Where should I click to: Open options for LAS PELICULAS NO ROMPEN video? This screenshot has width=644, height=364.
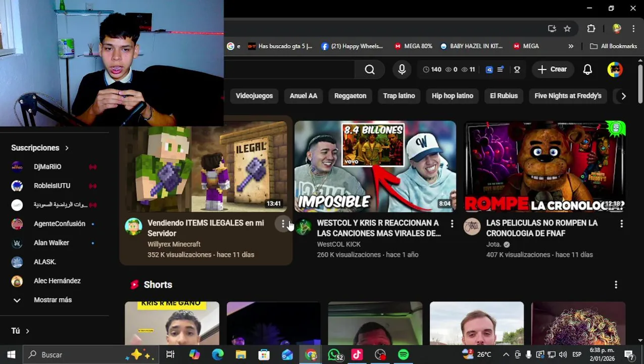pyautogui.click(x=621, y=223)
